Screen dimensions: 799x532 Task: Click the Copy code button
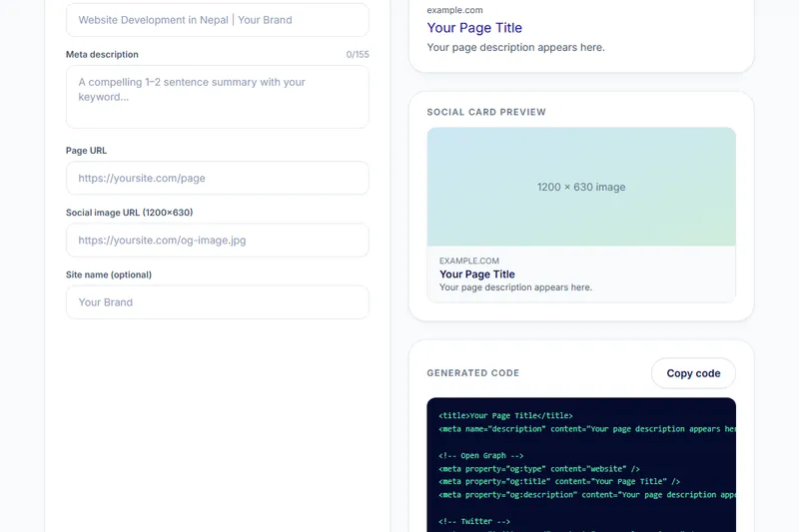click(693, 373)
